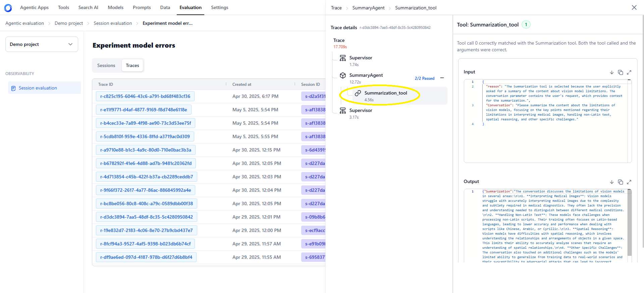Open the Demo project dropdown
The width and height of the screenshot is (644, 293).
pos(42,44)
